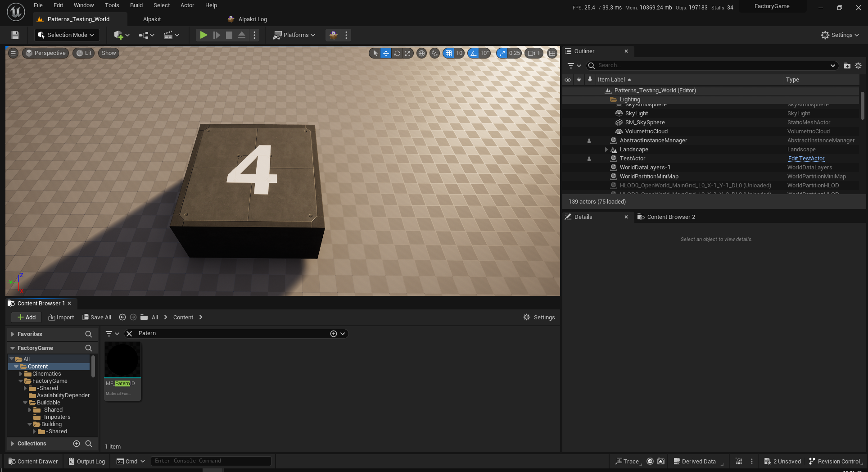The height and width of the screenshot is (472, 868).
Task: Open the Content Drawer
Action: (x=33, y=462)
